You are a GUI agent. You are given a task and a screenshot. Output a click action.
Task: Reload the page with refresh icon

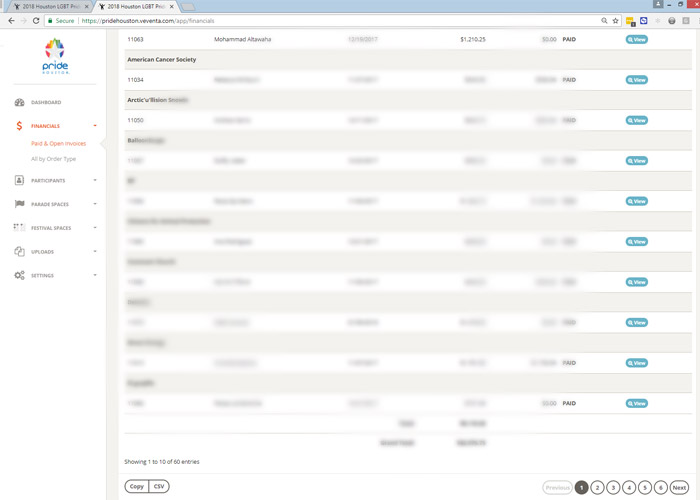click(36, 21)
